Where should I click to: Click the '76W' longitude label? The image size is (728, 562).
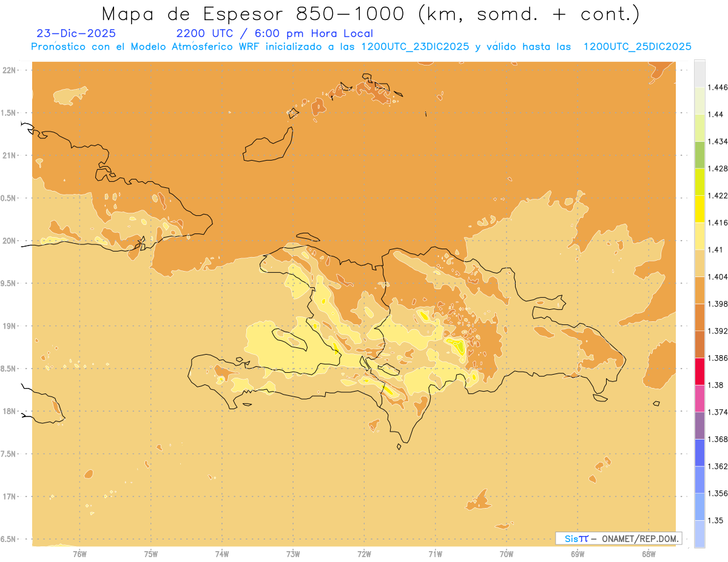click(79, 554)
